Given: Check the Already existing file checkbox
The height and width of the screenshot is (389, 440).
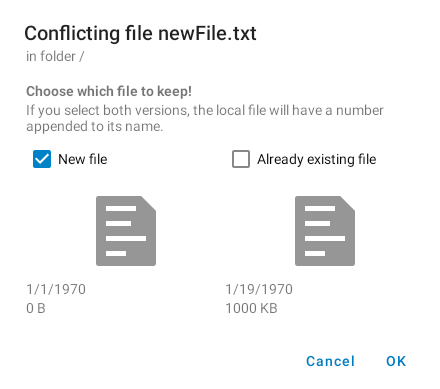Looking at the screenshot, I should (x=241, y=159).
